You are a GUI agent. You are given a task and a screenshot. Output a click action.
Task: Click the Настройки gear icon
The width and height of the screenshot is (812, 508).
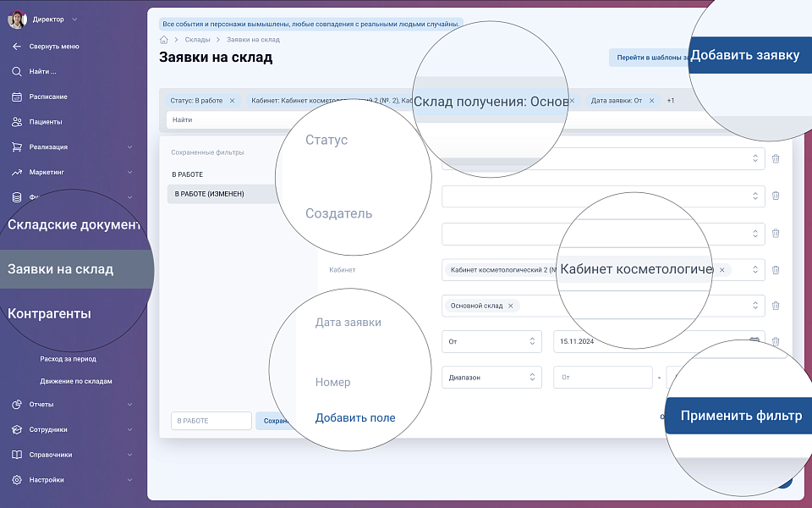point(17,480)
